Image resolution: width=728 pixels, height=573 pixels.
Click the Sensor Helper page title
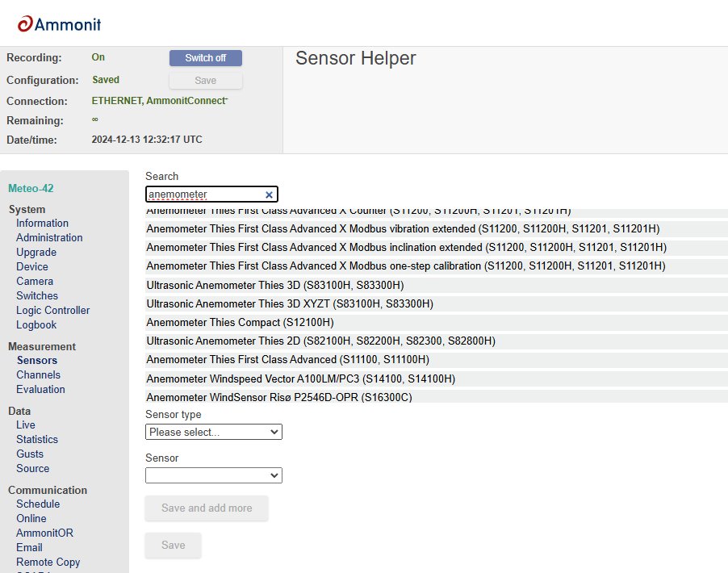pyautogui.click(x=356, y=58)
